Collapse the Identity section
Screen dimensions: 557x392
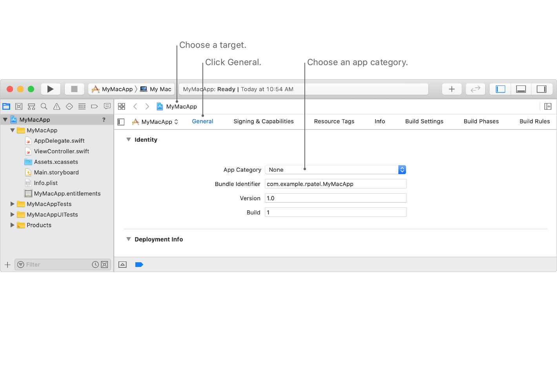(128, 140)
